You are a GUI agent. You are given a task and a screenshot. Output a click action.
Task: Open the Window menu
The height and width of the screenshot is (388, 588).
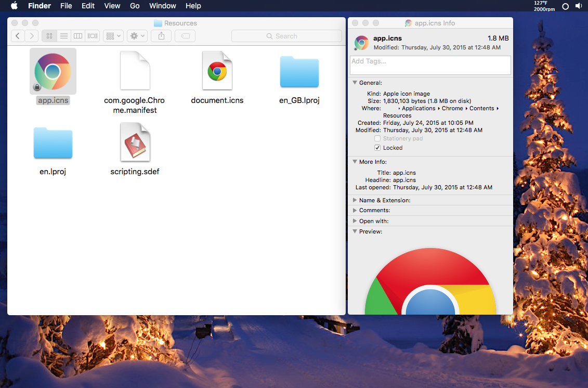click(x=162, y=6)
